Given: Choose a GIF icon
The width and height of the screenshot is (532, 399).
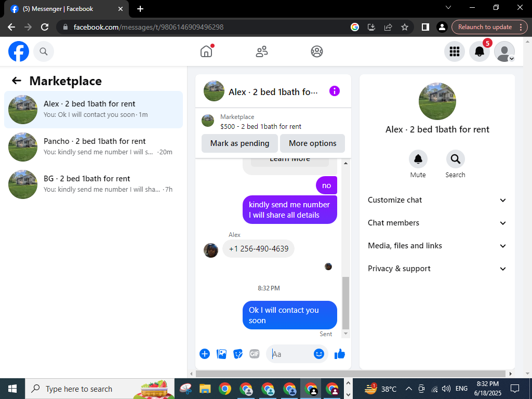Looking at the screenshot, I should (x=255, y=354).
